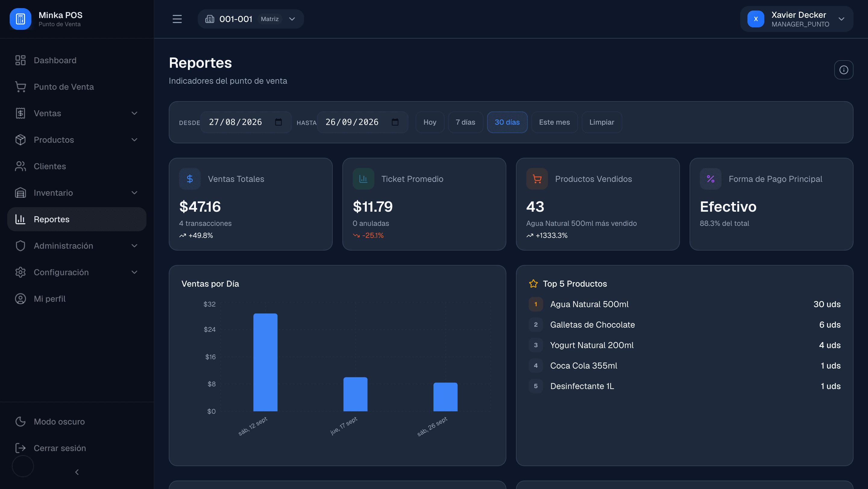
Task: Click the Ticket Promedio chart icon
Action: click(363, 179)
